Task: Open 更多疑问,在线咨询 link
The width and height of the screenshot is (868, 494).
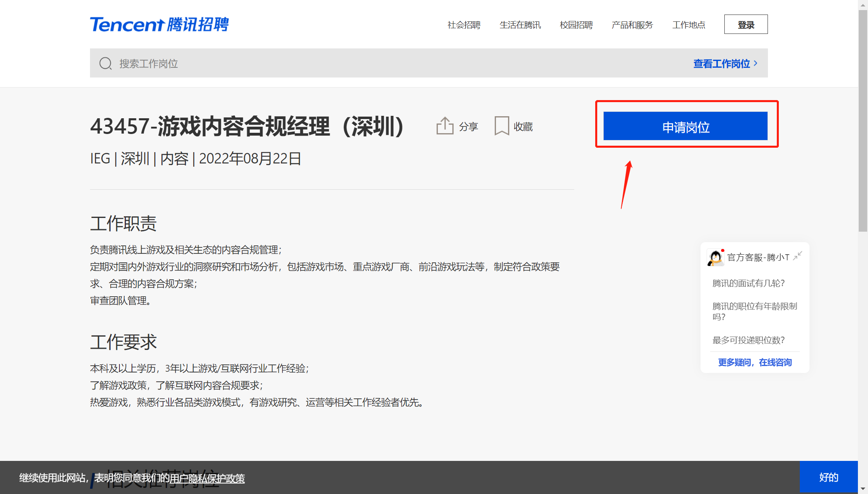Action: [x=755, y=362]
